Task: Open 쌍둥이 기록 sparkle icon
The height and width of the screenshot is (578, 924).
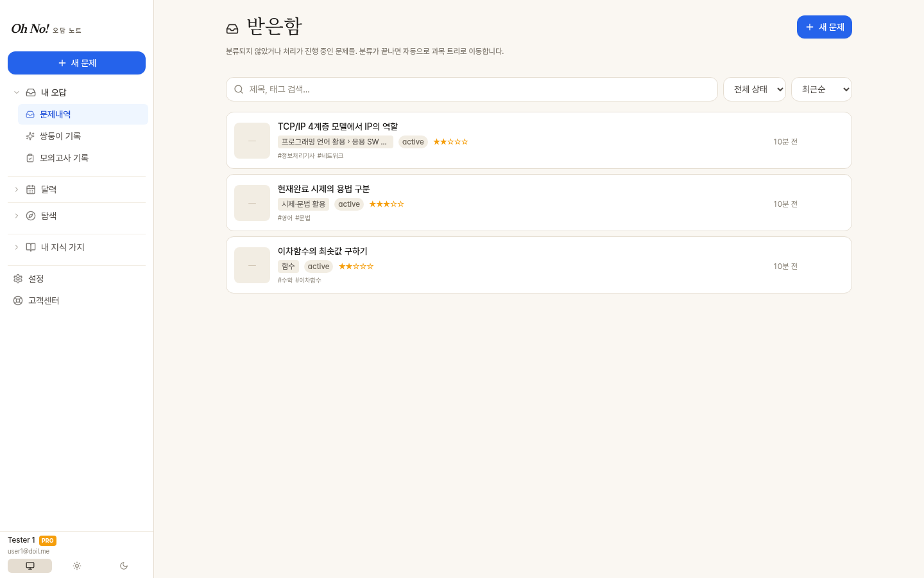Action: tap(30, 136)
